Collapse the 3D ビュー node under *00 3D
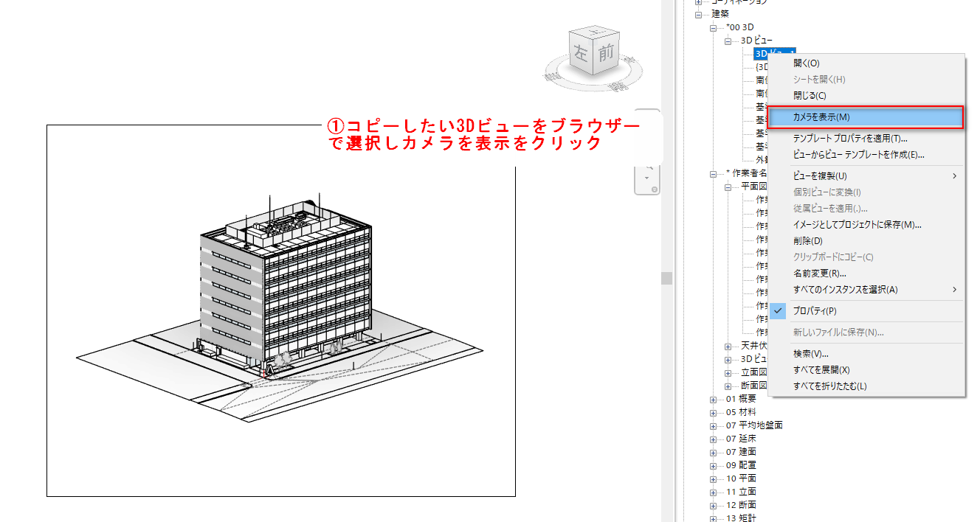 pos(728,41)
